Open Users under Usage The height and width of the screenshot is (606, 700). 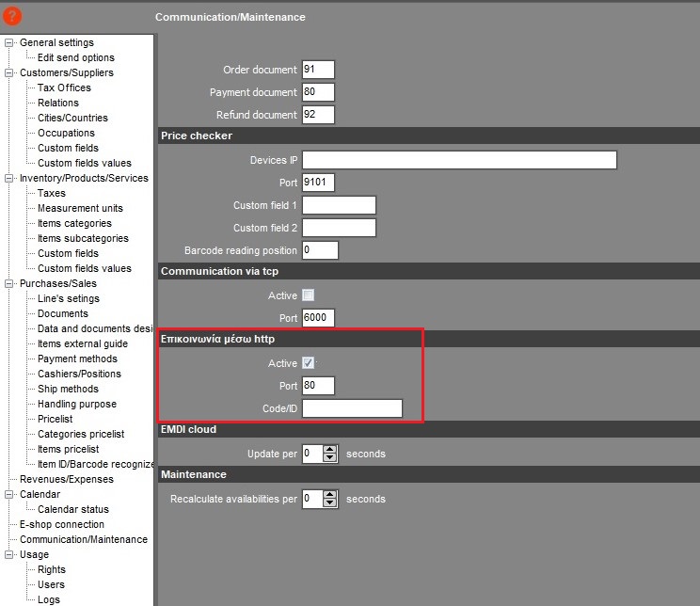51,584
